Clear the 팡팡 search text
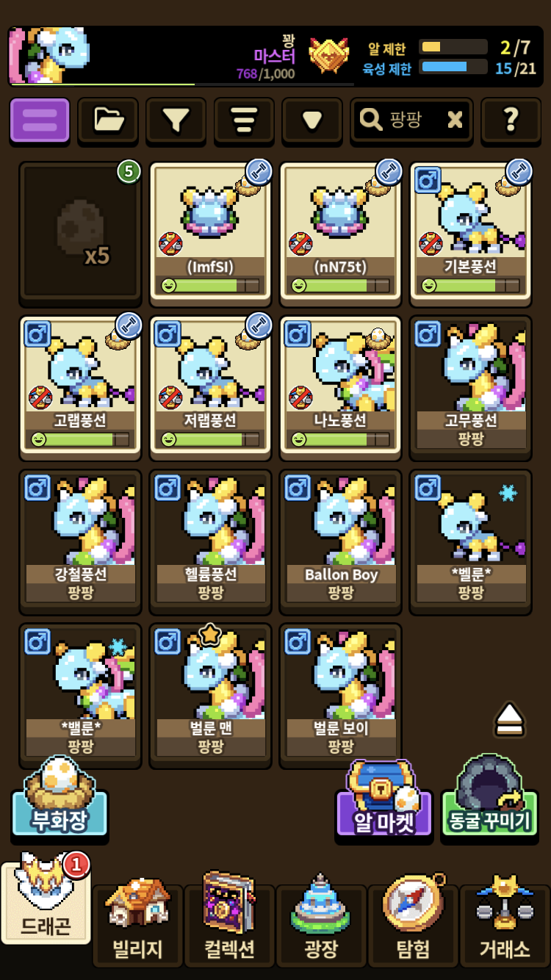This screenshot has width=551, height=980. 455,120
